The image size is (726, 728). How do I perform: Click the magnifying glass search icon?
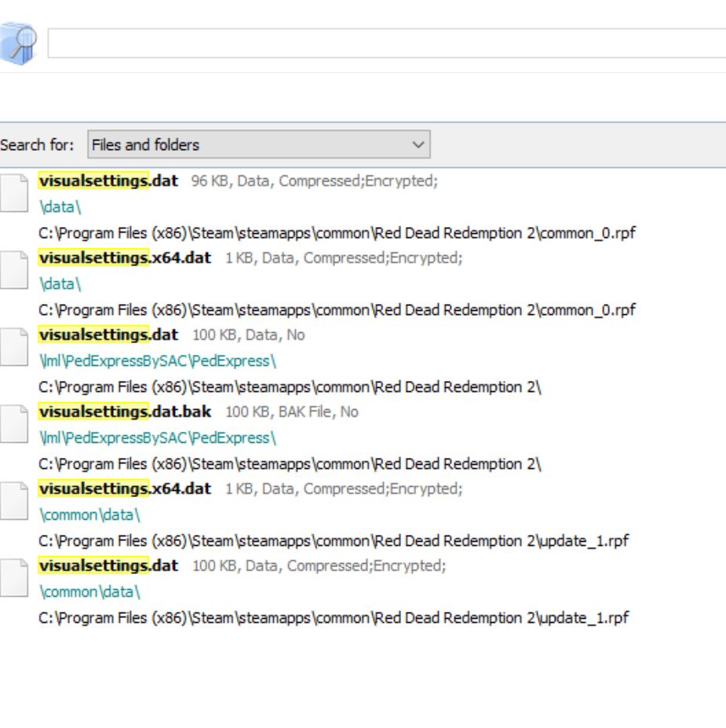tap(18, 42)
